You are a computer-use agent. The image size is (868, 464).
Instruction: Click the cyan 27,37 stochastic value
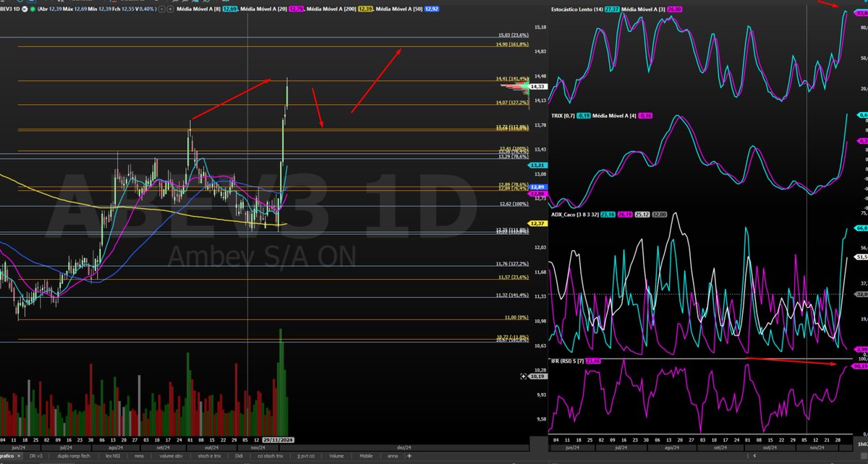coord(612,9)
